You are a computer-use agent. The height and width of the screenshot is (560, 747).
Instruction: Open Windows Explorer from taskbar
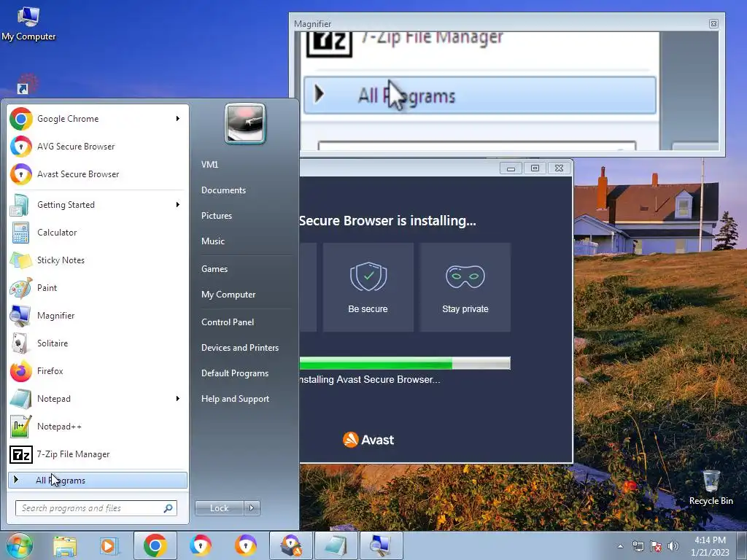click(65, 545)
